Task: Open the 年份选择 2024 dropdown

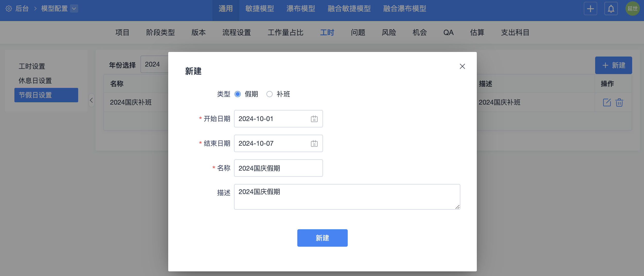Action: pyautogui.click(x=154, y=65)
